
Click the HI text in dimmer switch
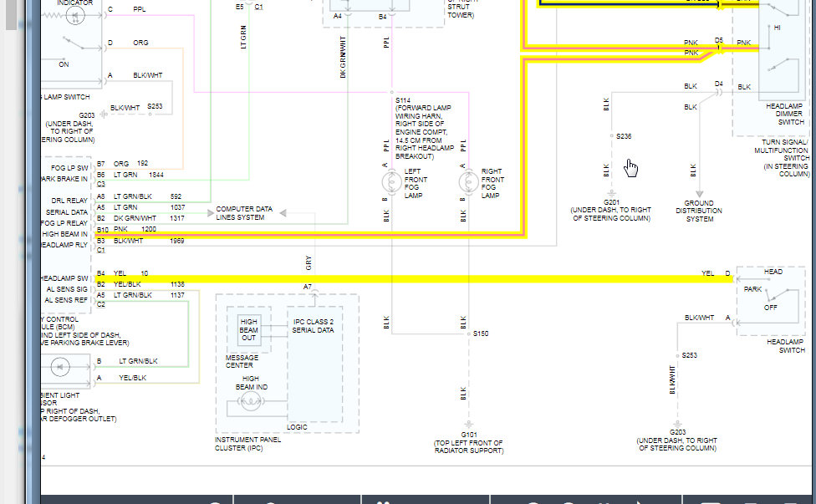(777, 28)
